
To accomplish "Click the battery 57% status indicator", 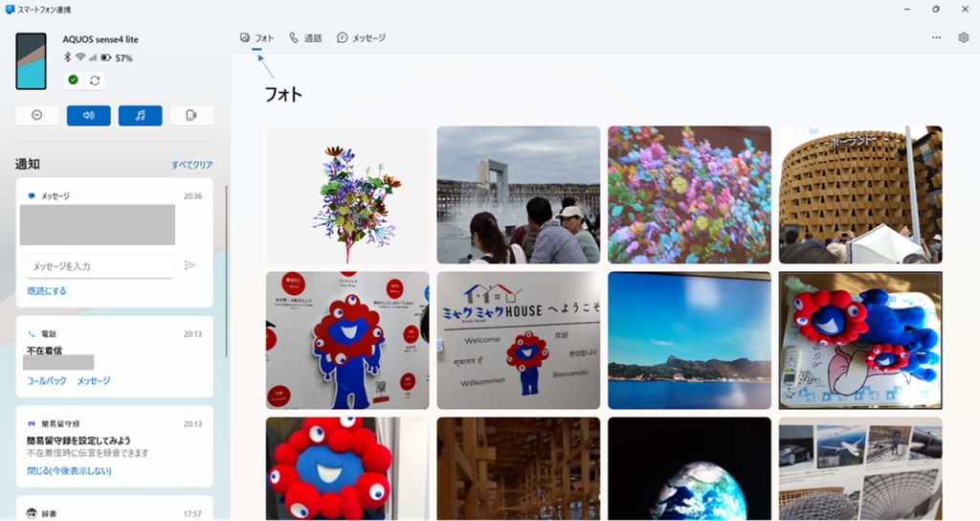I will (x=116, y=58).
